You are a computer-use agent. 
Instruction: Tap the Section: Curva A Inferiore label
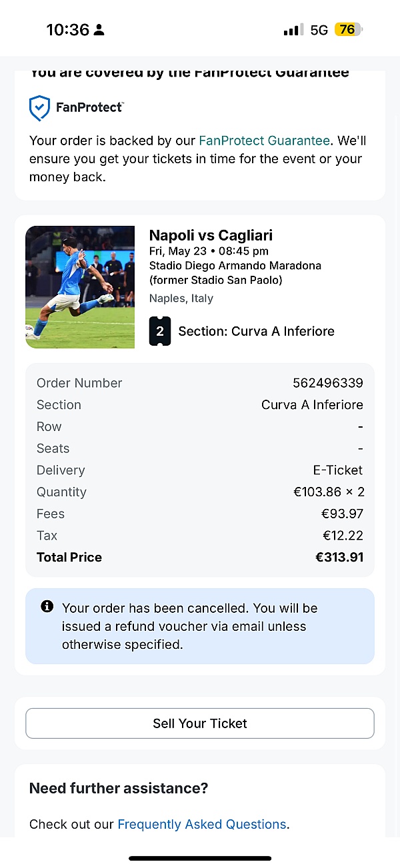point(256,331)
